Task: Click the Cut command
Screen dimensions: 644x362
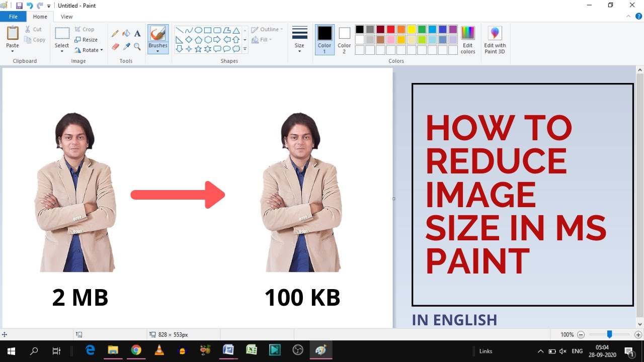Action: (x=34, y=29)
